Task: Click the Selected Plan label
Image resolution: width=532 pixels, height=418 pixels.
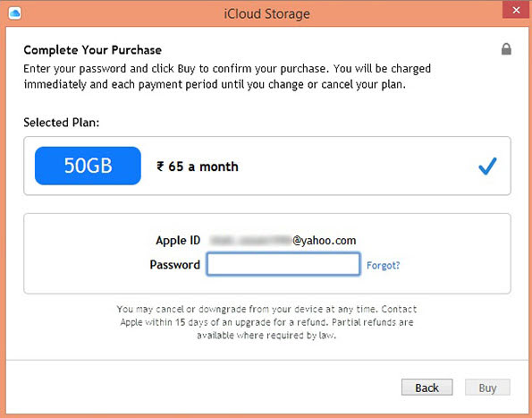Action: tap(62, 123)
